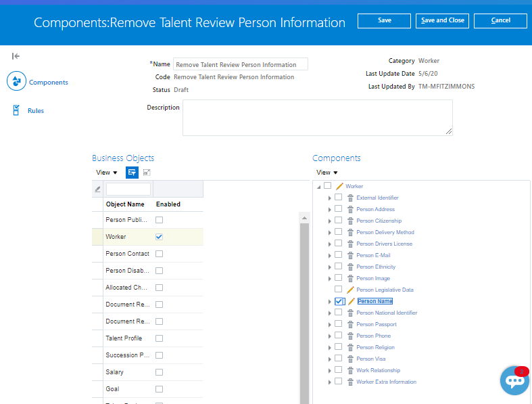Expand the Person Visa node
Image resolution: width=532 pixels, height=404 pixels.
pos(329,359)
